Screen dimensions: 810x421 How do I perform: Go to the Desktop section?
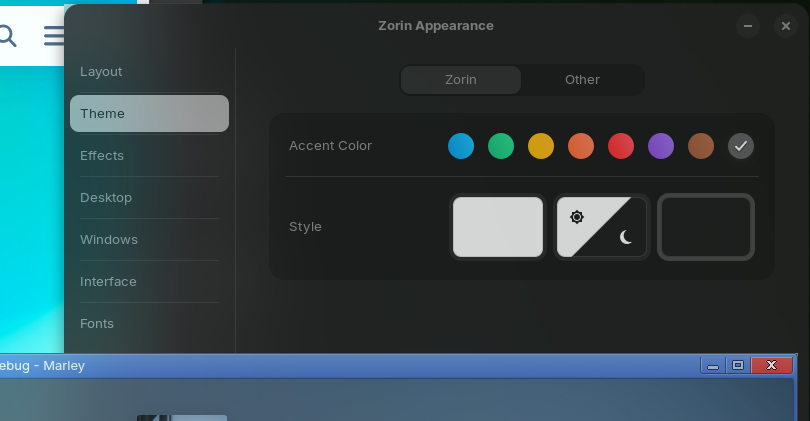[106, 198]
